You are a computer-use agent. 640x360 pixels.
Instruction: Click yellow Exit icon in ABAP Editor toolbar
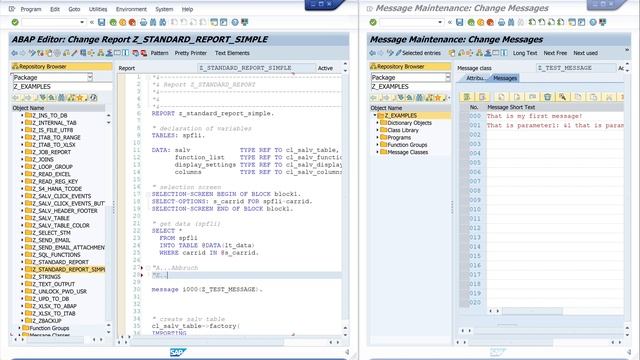(x=122, y=22)
